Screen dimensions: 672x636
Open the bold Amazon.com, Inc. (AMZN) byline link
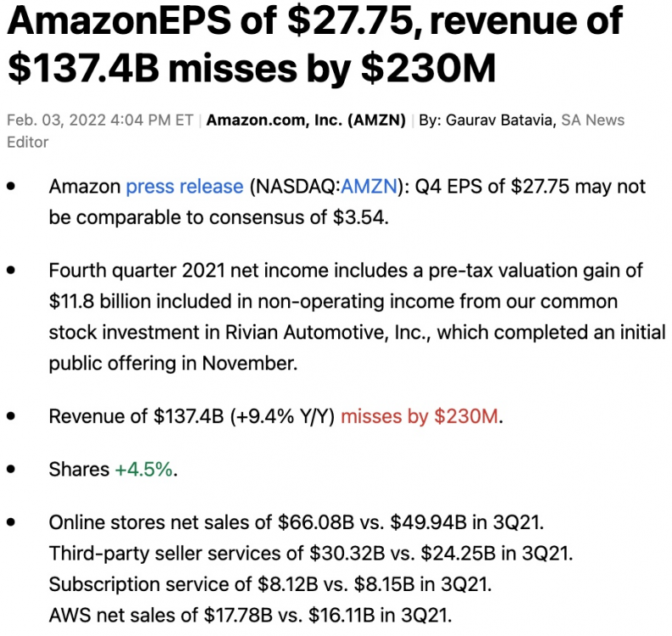pos(306,120)
